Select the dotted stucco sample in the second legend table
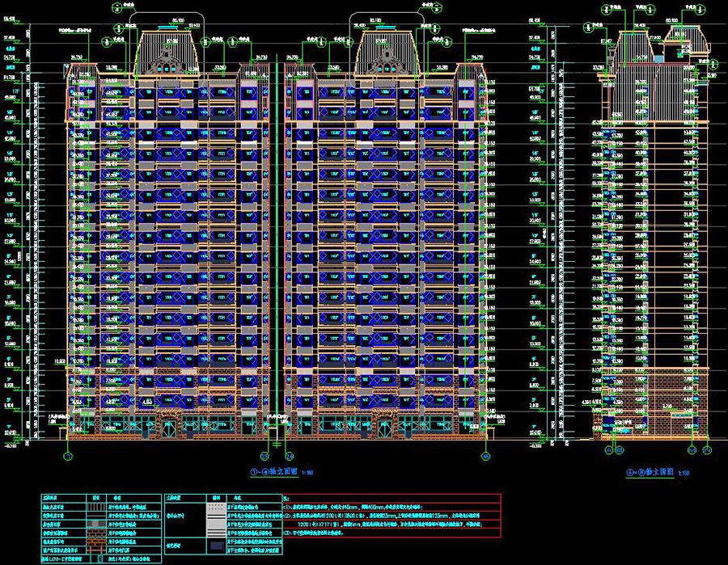728x565 pixels. tap(216, 508)
